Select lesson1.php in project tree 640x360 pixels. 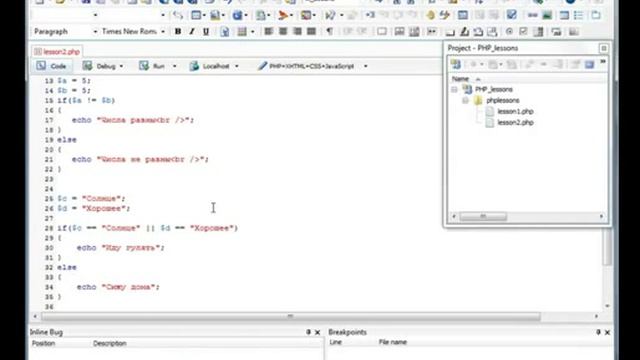tap(515, 111)
